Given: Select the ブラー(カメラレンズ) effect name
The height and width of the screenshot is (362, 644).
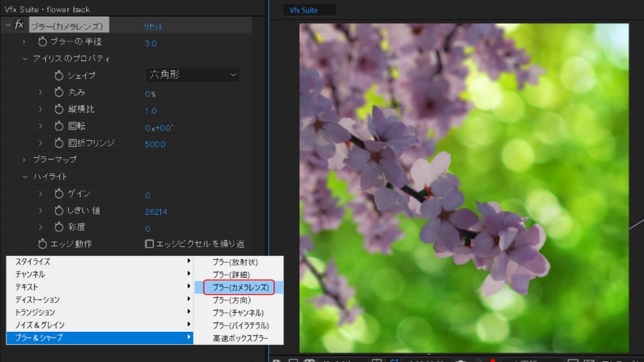Looking at the screenshot, I should tap(69, 25).
